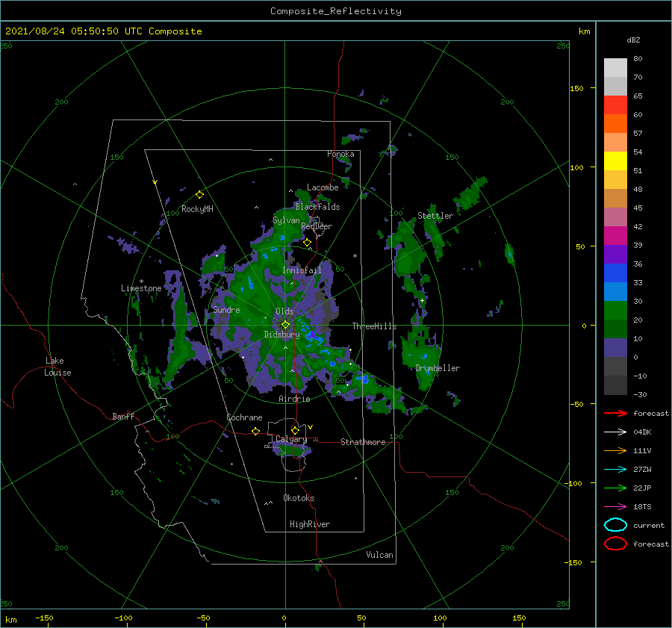Select the yellow 51-54 dBZ color band

tap(615, 161)
